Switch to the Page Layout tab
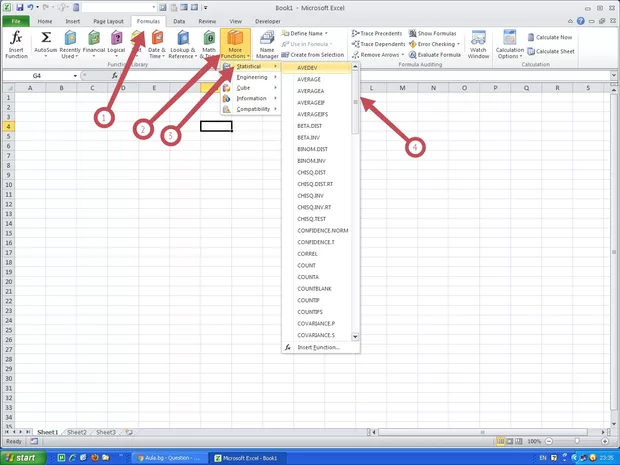Image resolution: width=620 pixels, height=465 pixels. (108, 21)
